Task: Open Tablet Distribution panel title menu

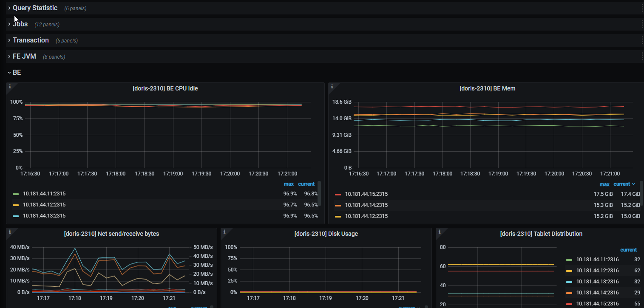Action: tap(541, 234)
